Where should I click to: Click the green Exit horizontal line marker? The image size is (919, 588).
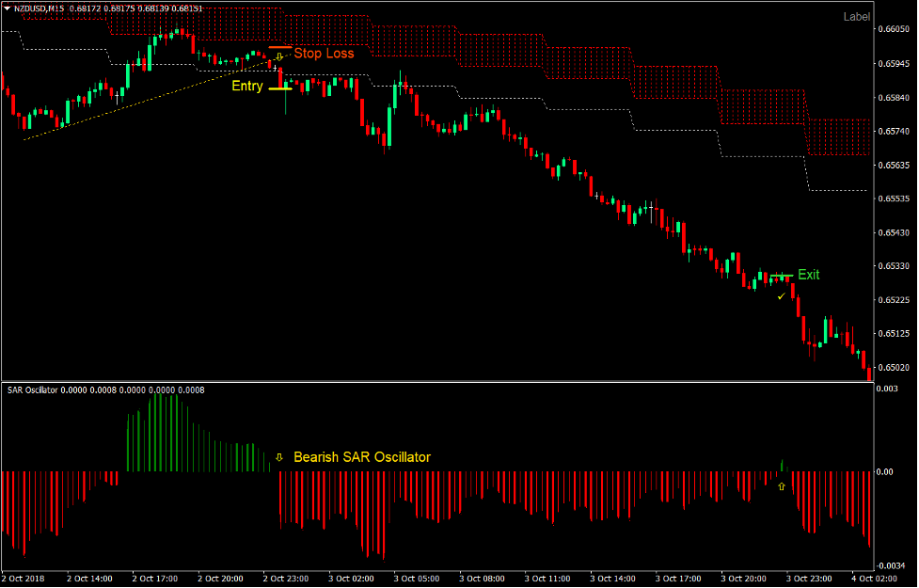(782, 275)
